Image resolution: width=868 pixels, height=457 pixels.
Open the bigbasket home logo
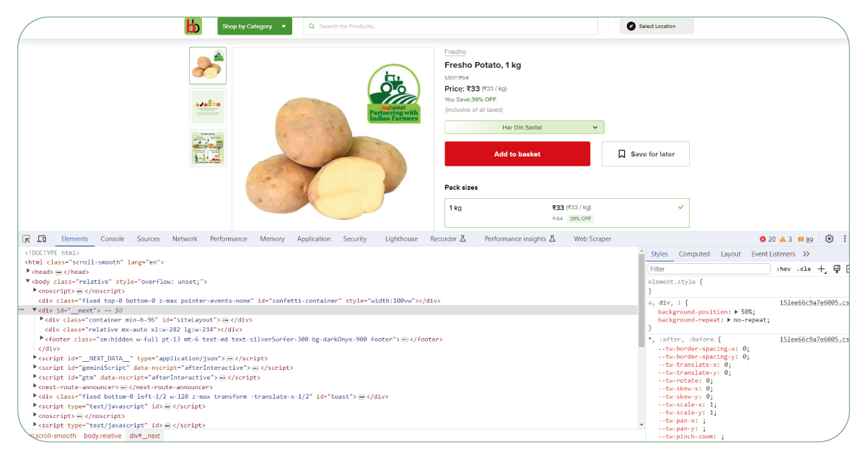point(193,27)
